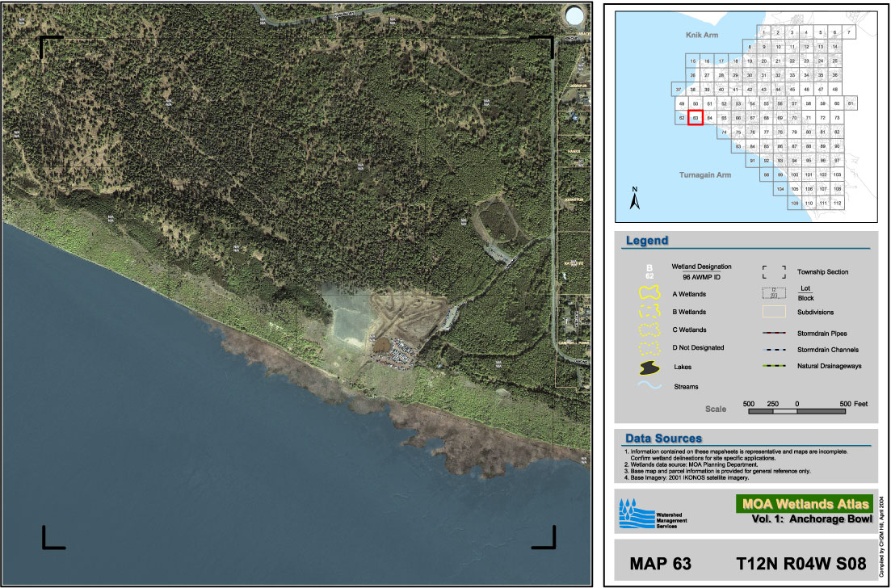Click the A Wetlands legend symbol
Screen dimensions: 891x588
650,292
